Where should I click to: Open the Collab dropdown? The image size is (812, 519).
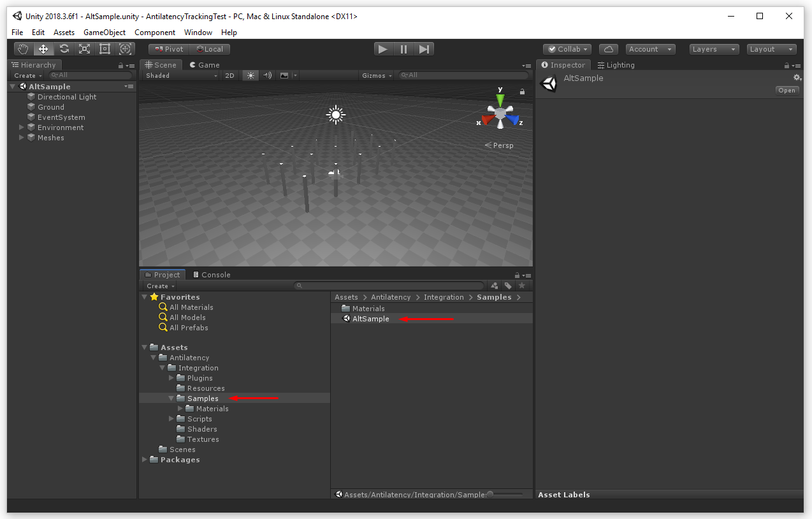(567, 49)
